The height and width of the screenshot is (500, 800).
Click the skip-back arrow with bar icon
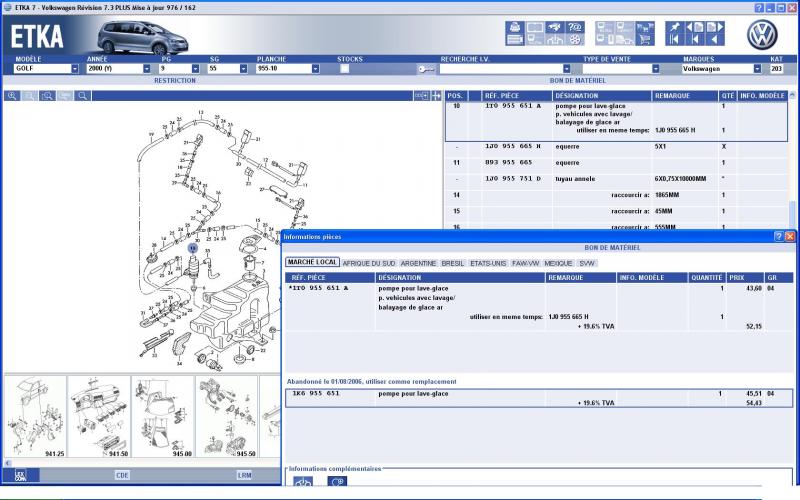694,40
